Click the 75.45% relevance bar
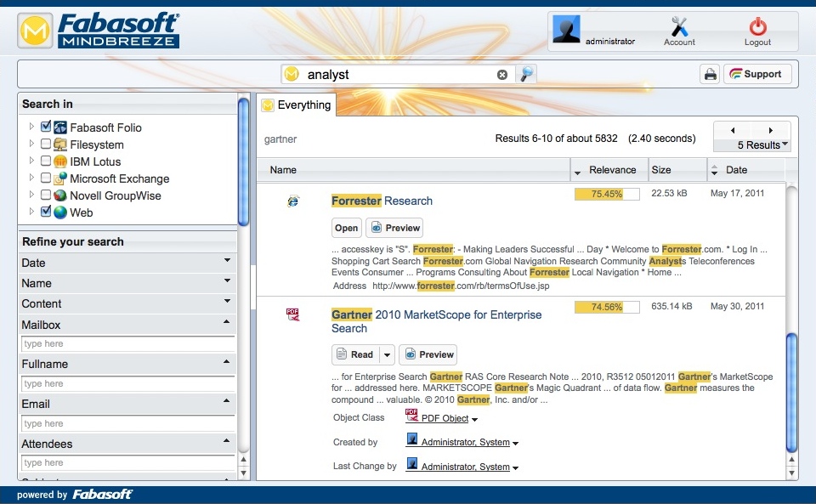Image resolution: width=816 pixels, height=504 pixels. coord(607,194)
